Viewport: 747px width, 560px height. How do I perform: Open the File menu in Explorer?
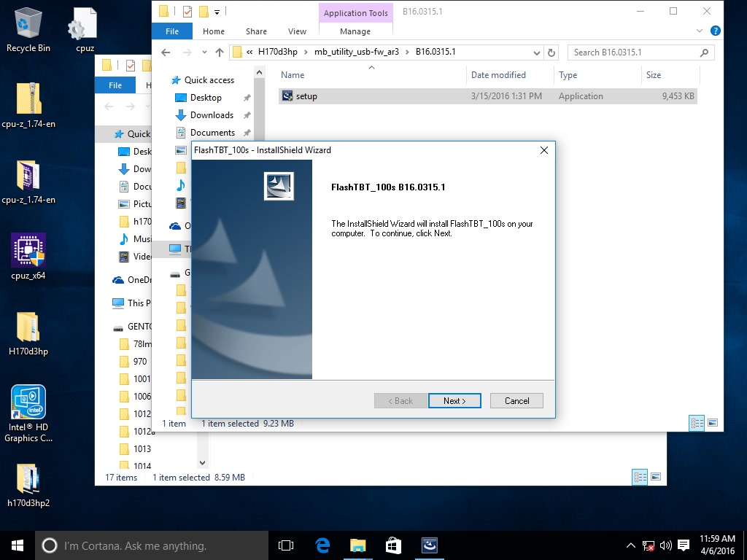pos(172,31)
